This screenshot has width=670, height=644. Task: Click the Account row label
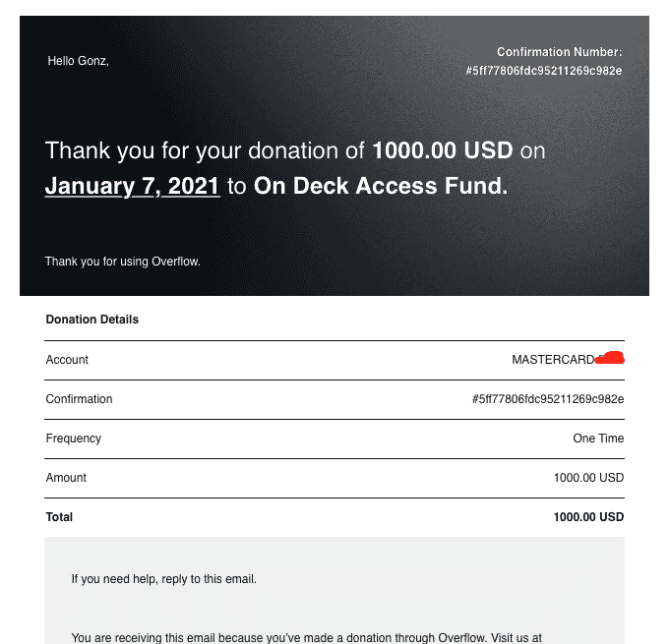click(x=67, y=360)
